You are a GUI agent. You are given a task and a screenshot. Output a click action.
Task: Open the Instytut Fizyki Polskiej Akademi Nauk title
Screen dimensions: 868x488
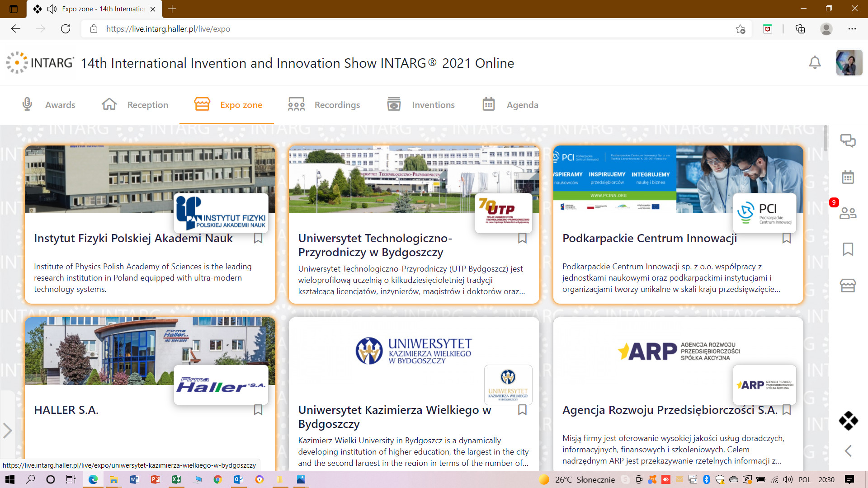point(133,238)
